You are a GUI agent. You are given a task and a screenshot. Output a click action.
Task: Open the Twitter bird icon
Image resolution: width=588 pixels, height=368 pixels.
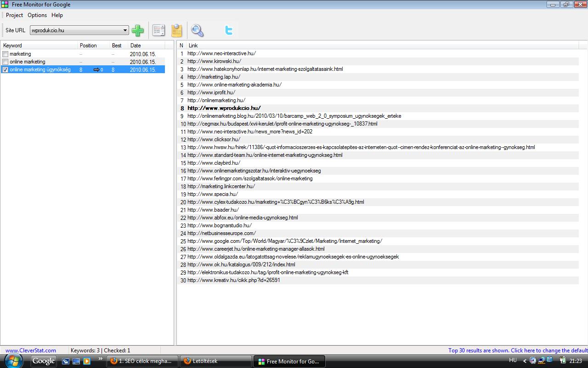(228, 30)
